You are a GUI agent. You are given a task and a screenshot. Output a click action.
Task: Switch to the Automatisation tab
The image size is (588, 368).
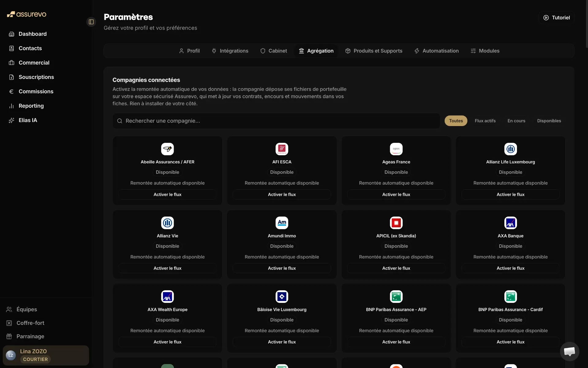click(x=436, y=51)
